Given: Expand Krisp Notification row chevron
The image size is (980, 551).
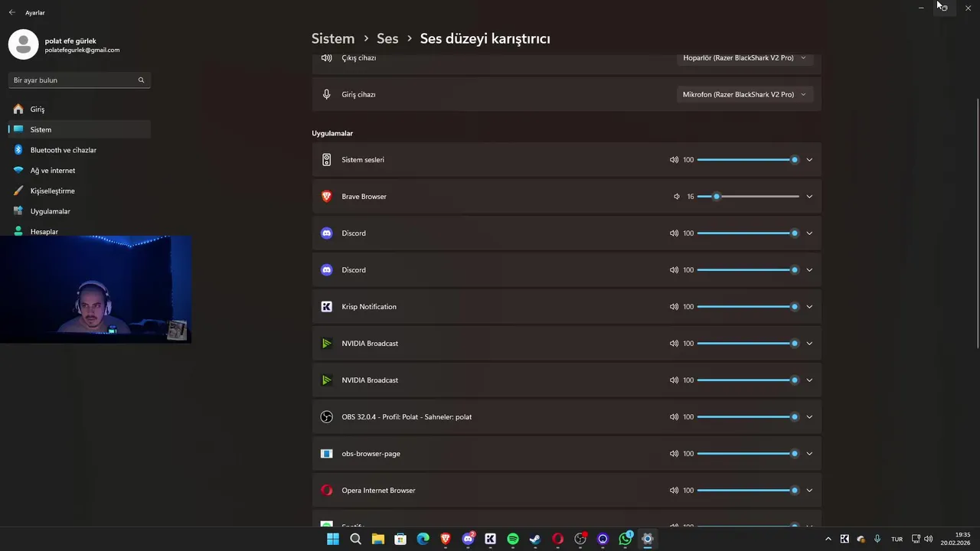Looking at the screenshot, I should [x=809, y=307].
